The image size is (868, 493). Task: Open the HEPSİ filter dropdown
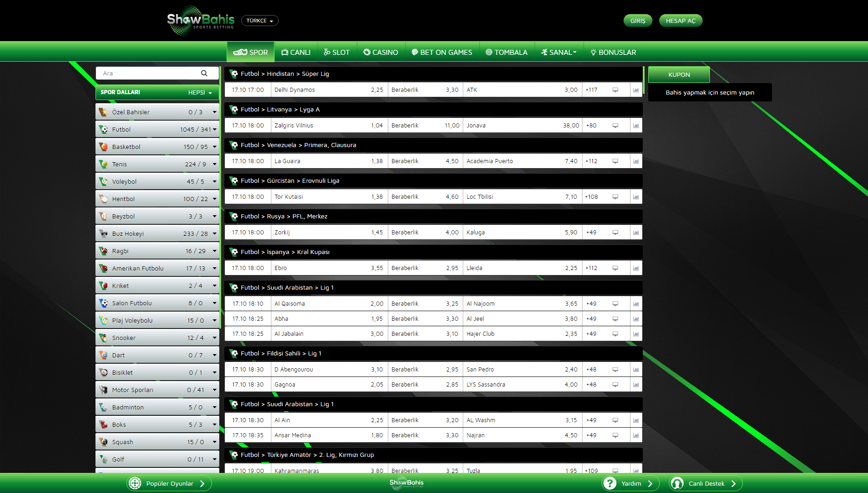point(200,92)
